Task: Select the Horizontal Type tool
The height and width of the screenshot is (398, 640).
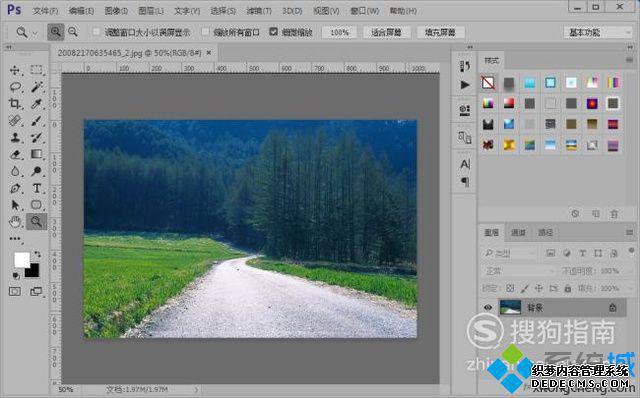Action: click(x=36, y=188)
